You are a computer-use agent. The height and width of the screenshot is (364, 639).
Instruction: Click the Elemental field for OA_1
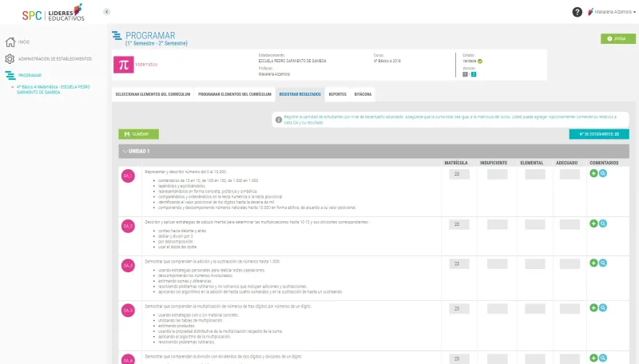(535, 174)
